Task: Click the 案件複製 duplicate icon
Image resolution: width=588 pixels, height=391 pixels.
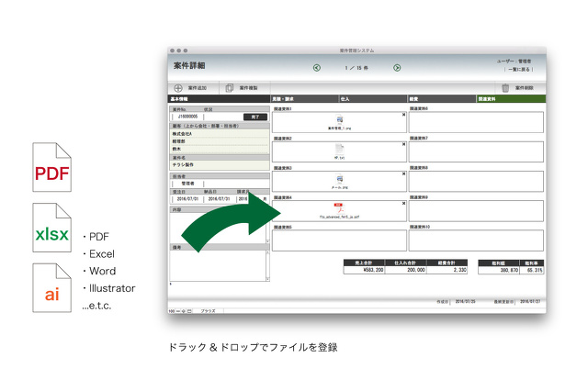Action: click(230, 88)
